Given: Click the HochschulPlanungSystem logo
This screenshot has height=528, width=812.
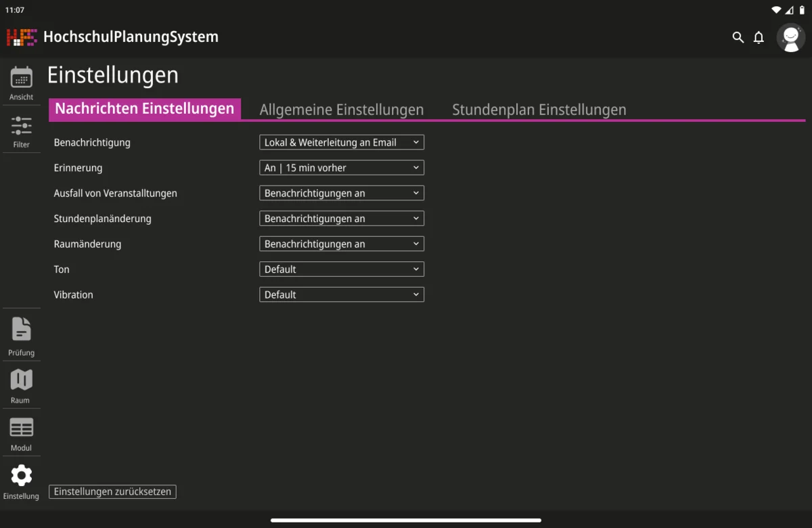Looking at the screenshot, I should point(21,37).
